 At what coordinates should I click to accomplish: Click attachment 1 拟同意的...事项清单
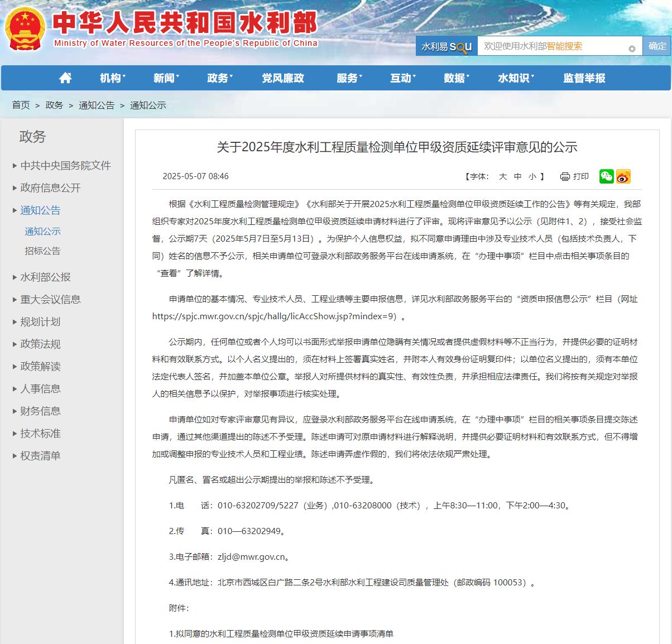click(x=281, y=634)
